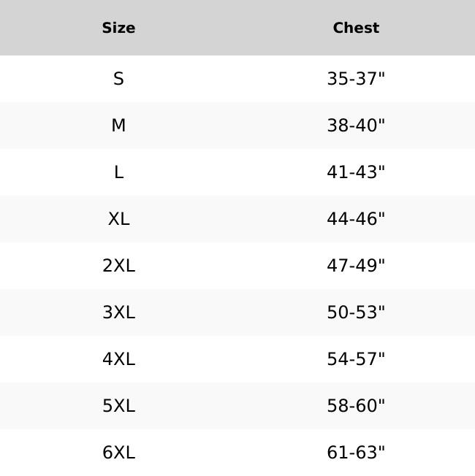Select the L size row label
Image resolution: width=475 pixels, height=476 pixels.
tap(118, 172)
